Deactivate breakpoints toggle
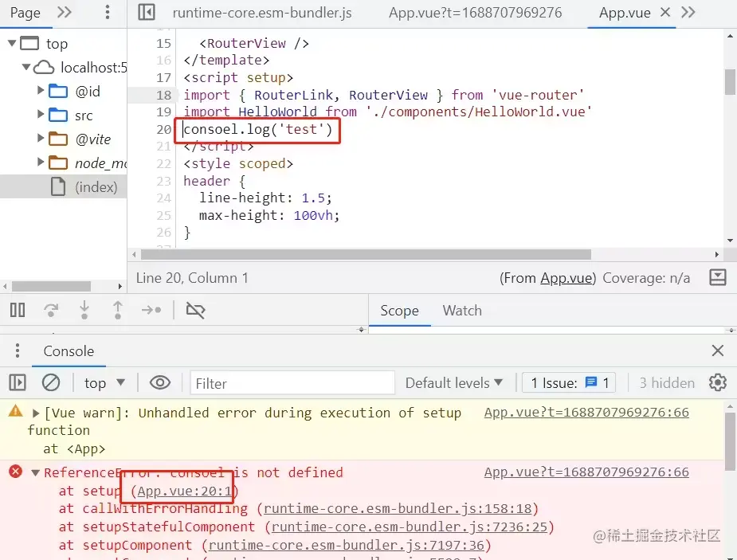Screen dimensions: 737x560 pyautogui.click(x=195, y=310)
